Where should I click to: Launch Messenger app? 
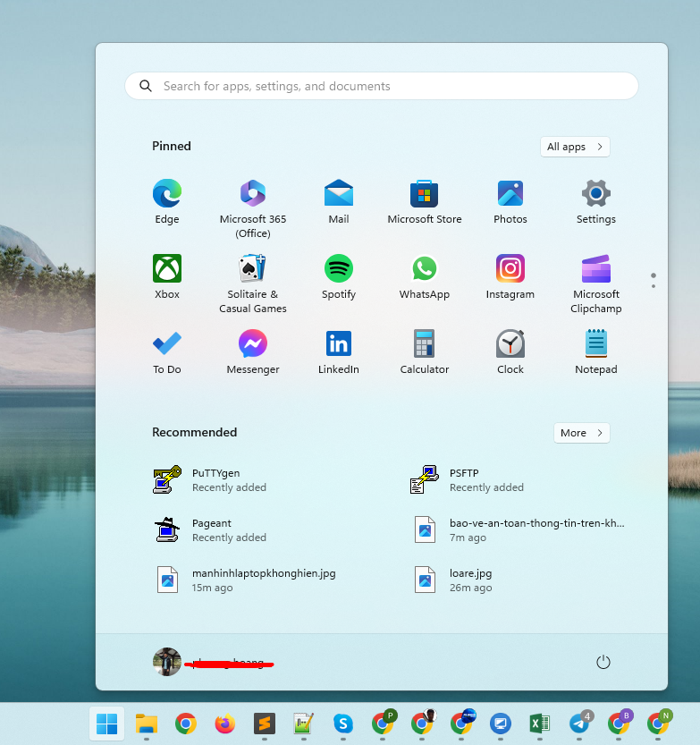[x=253, y=352]
